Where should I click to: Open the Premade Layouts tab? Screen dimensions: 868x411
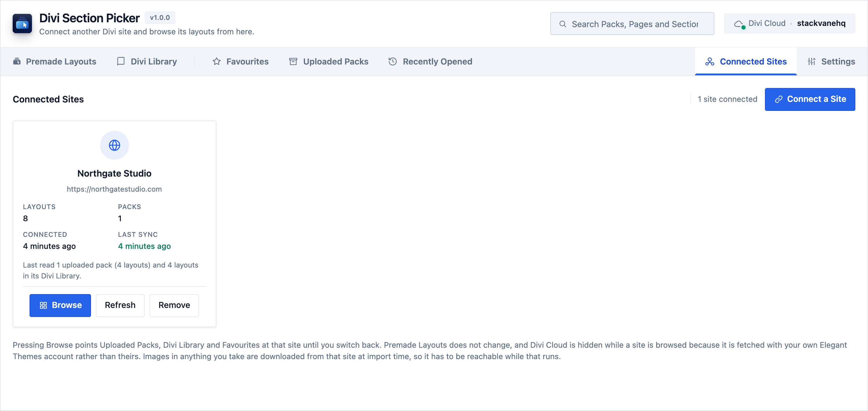[x=55, y=61]
